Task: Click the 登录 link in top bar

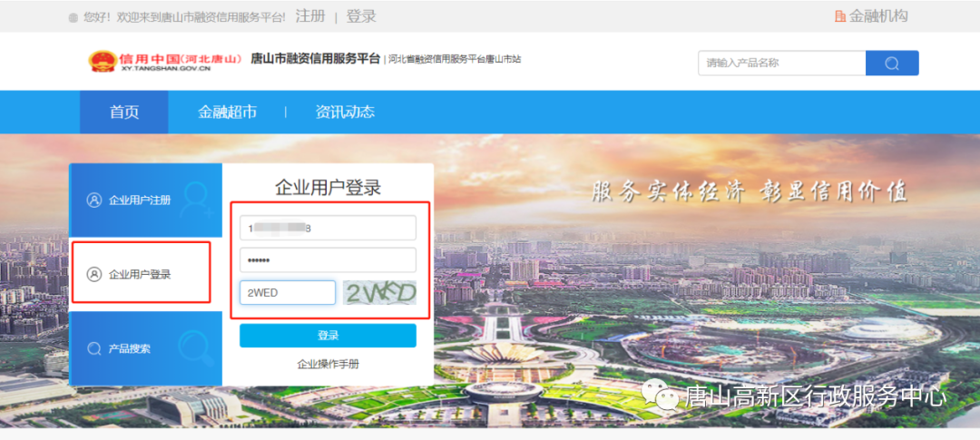Action: pos(361,16)
